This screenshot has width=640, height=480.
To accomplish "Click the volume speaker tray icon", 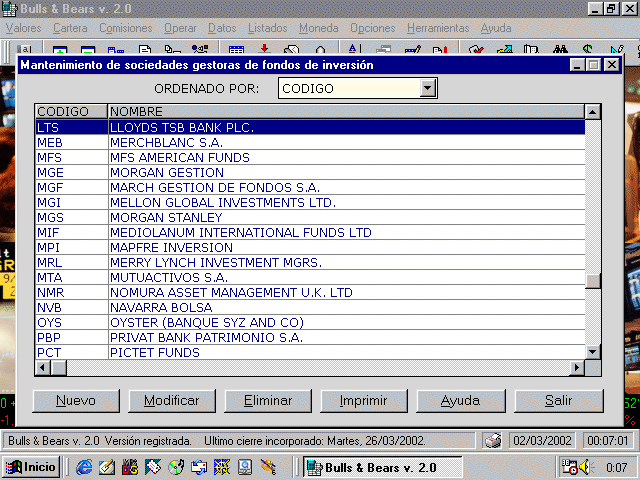I will [586, 467].
